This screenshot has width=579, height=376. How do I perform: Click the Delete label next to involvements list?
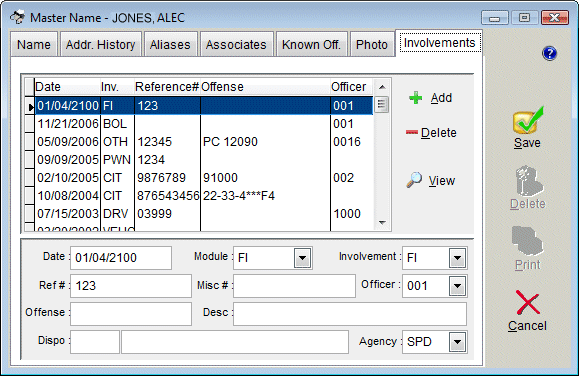point(439,133)
